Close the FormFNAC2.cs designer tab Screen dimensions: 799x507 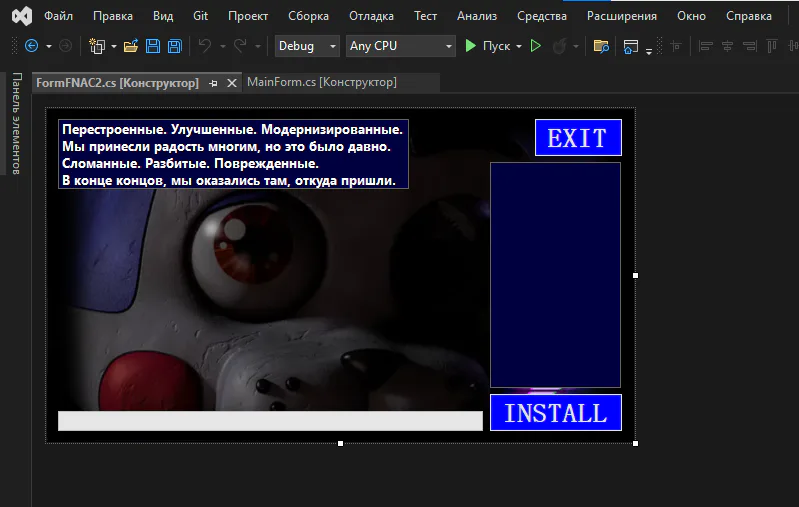tap(232, 83)
